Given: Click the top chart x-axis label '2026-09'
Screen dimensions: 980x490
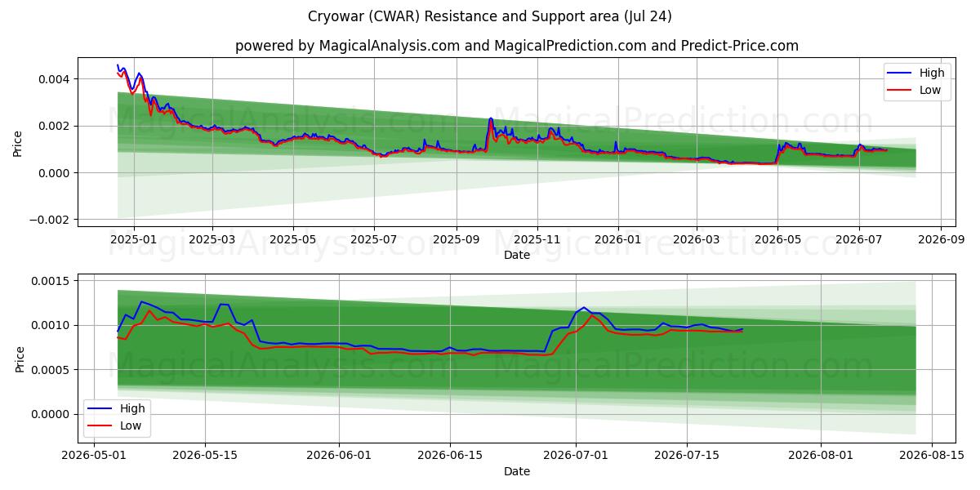Looking at the screenshot, I should click(x=941, y=239).
